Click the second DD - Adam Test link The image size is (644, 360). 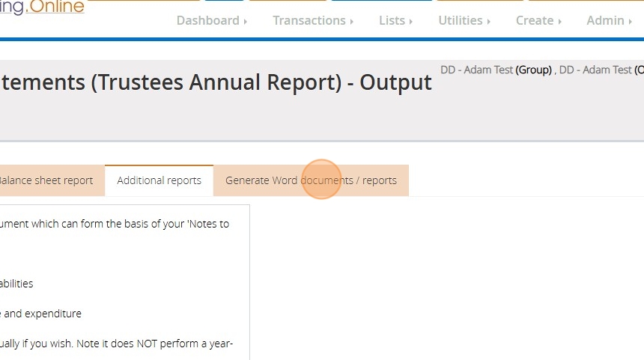[595, 70]
